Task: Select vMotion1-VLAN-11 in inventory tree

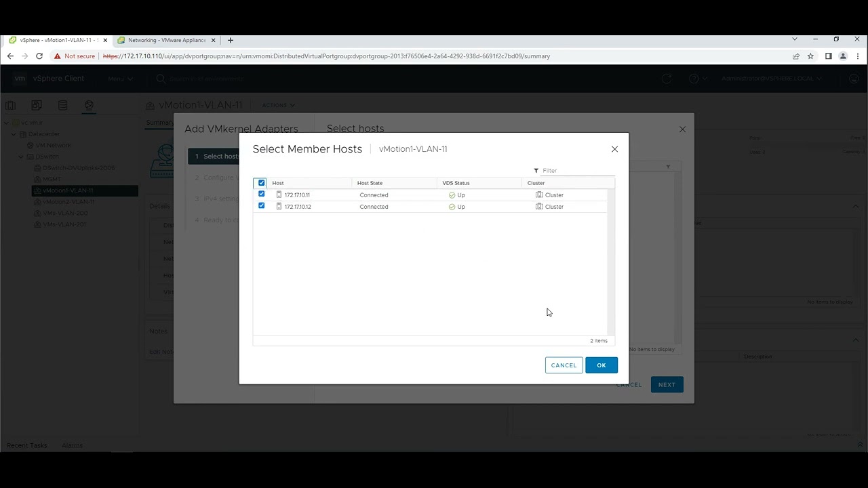Action: 68,190
